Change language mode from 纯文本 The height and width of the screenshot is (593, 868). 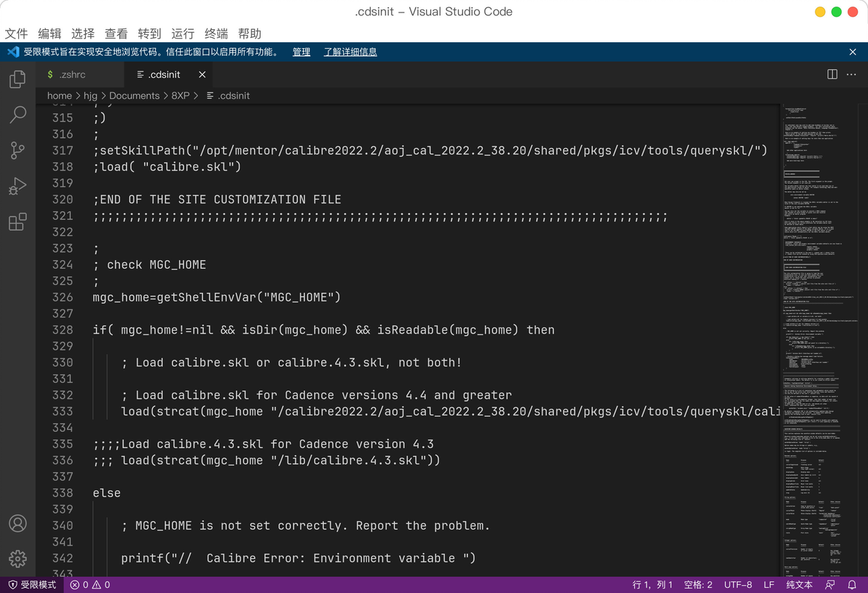(800, 585)
